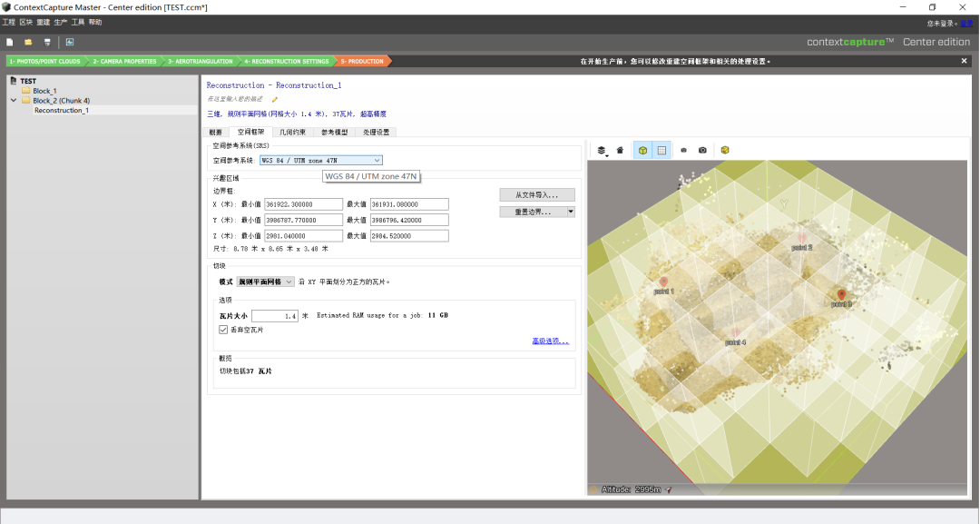Edit the description with the pencil icon
Viewport: 980px width, 524px height.
pos(274,99)
